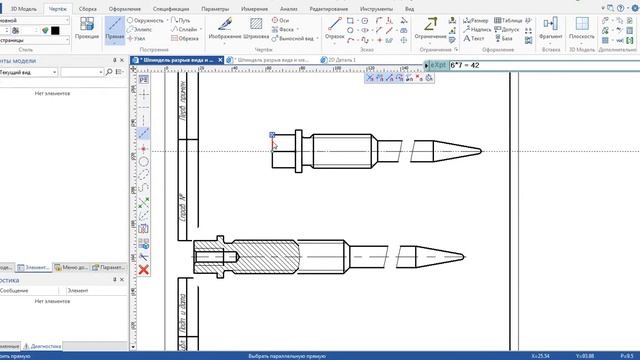
Task: Click the Штриховка hatch tool
Action: (256, 28)
